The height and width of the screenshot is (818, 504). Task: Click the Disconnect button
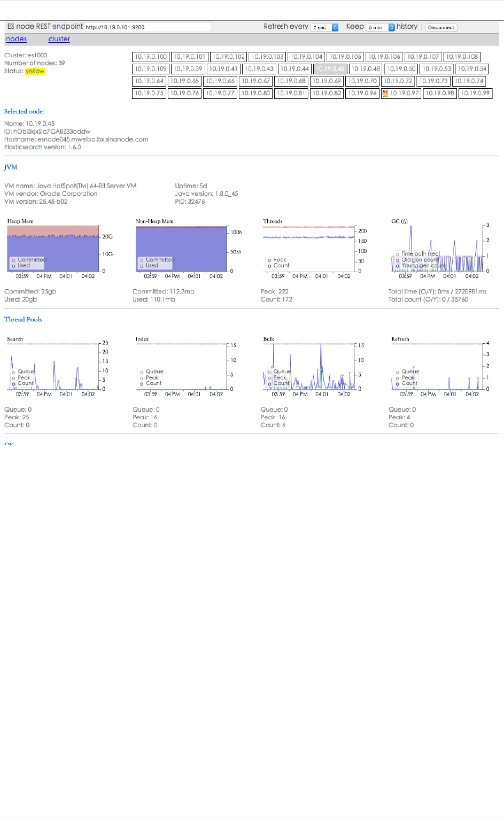click(441, 27)
